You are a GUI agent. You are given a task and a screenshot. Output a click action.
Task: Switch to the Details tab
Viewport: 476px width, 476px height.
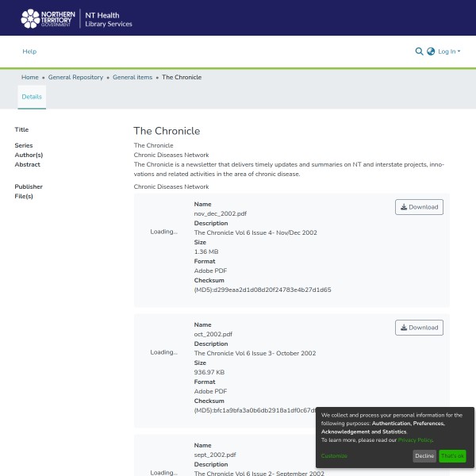[x=32, y=97]
